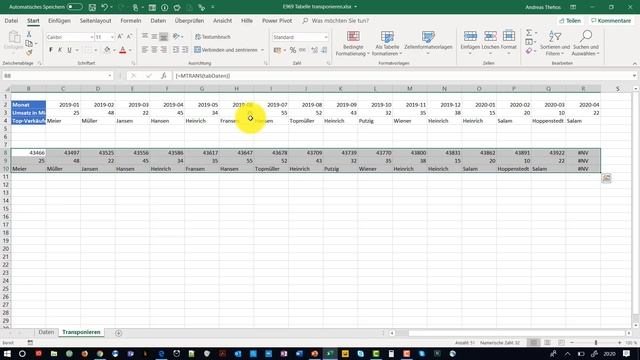Open the Datei menu tab
This screenshot has width=640, height=360.
click(x=11, y=20)
